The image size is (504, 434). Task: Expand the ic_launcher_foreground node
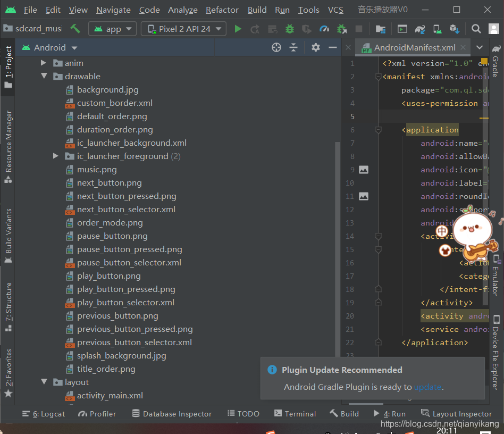coord(56,156)
